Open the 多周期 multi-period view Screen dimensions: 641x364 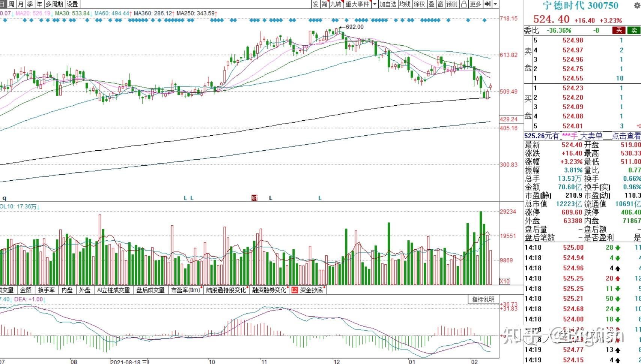pos(54,4)
